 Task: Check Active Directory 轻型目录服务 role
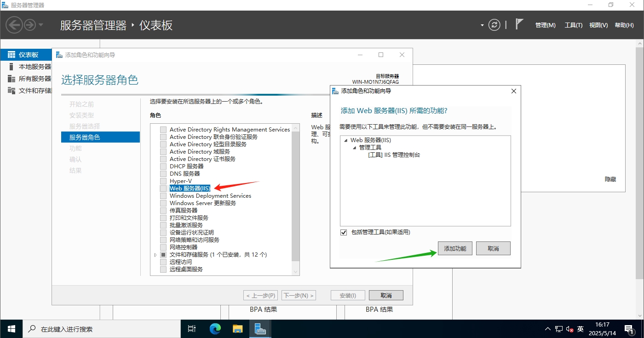(x=163, y=144)
